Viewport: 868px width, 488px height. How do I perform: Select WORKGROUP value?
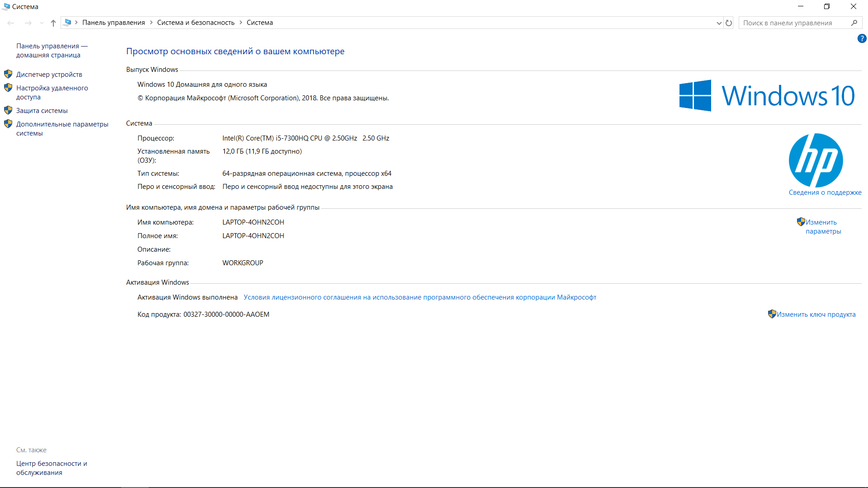pyautogui.click(x=243, y=263)
